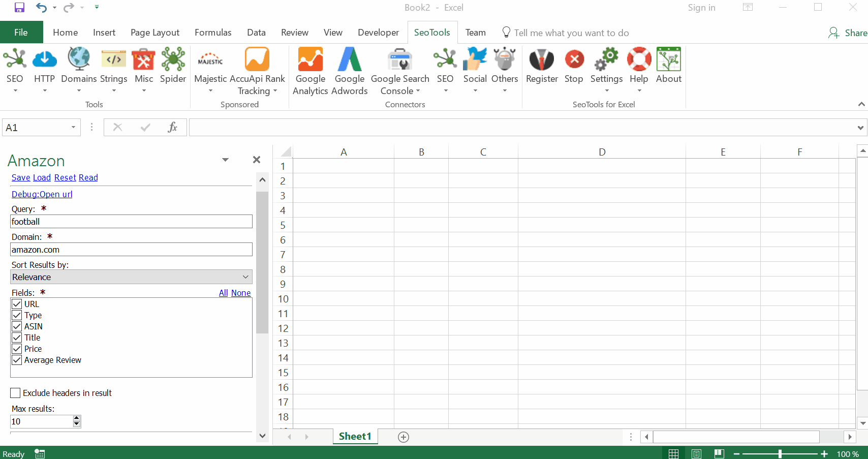Image resolution: width=868 pixels, height=459 pixels.
Task: Switch to Page Layout view in status bar
Action: click(696, 454)
